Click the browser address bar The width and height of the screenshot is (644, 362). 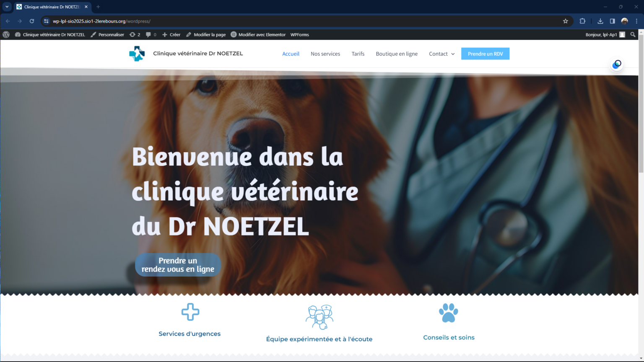(x=293, y=21)
